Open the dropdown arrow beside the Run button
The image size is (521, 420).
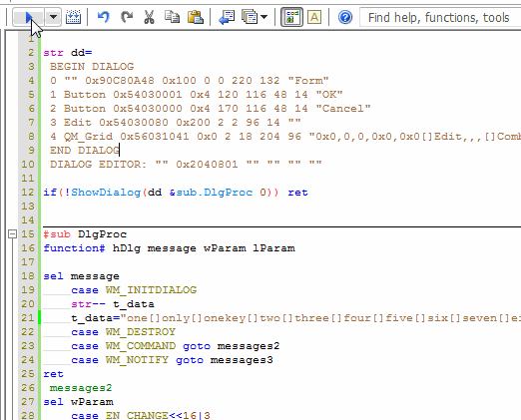point(53,17)
